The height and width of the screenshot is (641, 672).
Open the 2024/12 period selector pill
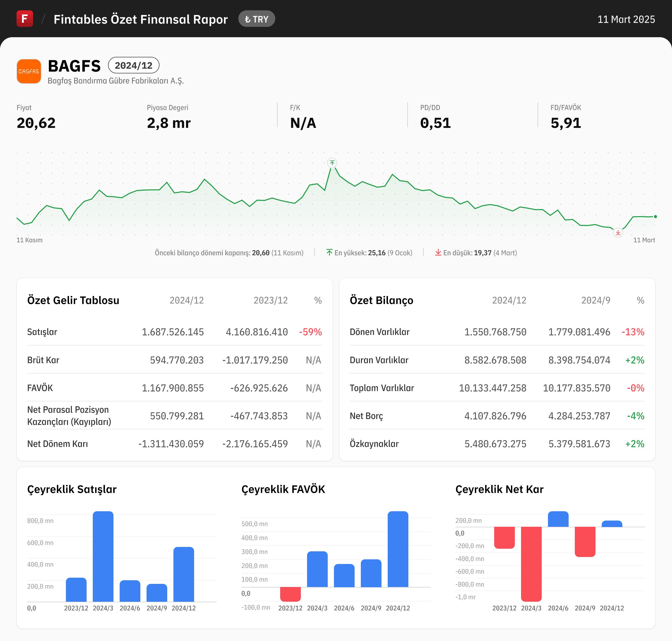pyautogui.click(x=134, y=65)
